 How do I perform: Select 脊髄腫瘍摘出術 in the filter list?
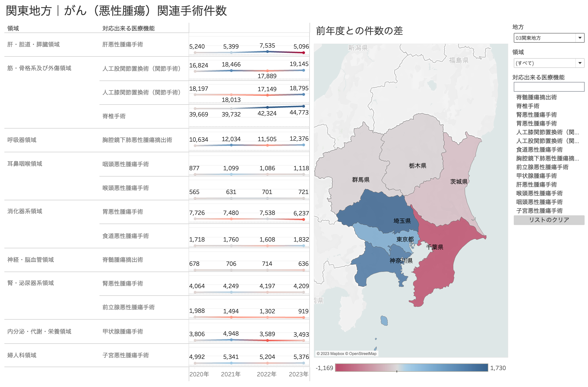tap(536, 97)
